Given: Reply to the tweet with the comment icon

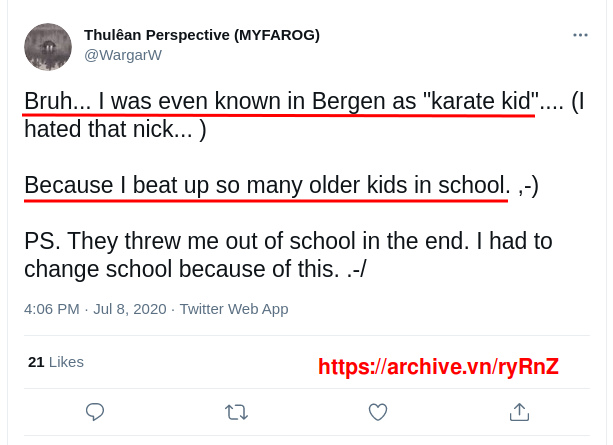Looking at the screenshot, I should pos(95,412).
